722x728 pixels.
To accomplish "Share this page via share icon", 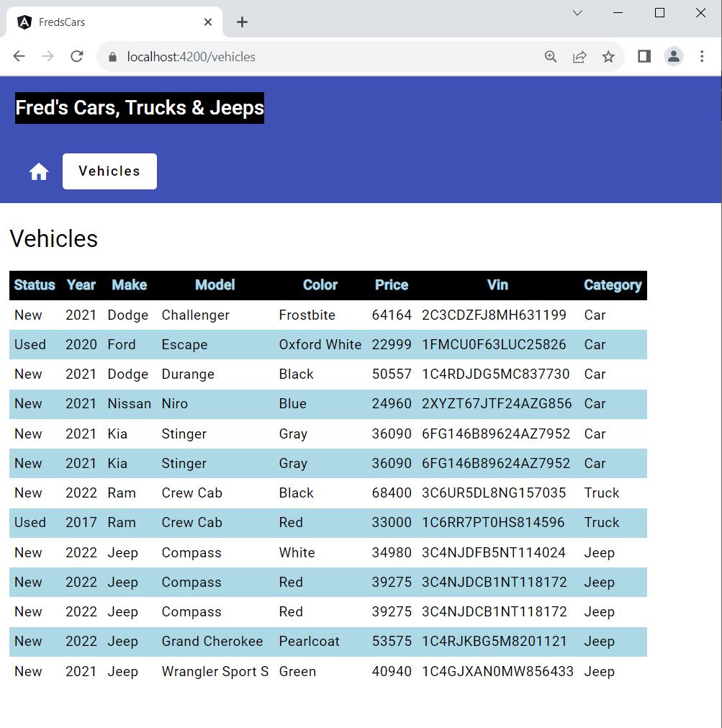I will (579, 57).
